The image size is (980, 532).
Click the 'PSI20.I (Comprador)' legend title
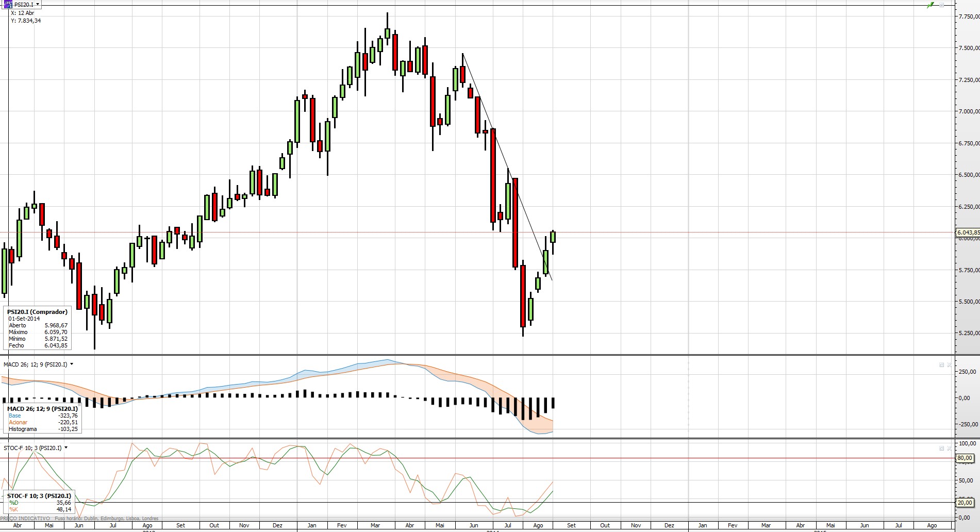[37, 312]
